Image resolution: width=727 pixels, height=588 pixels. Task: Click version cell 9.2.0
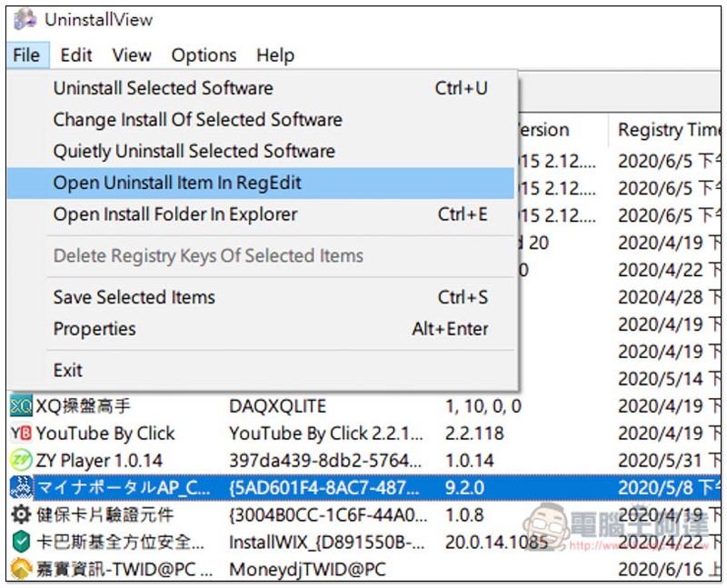(x=465, y=487)
